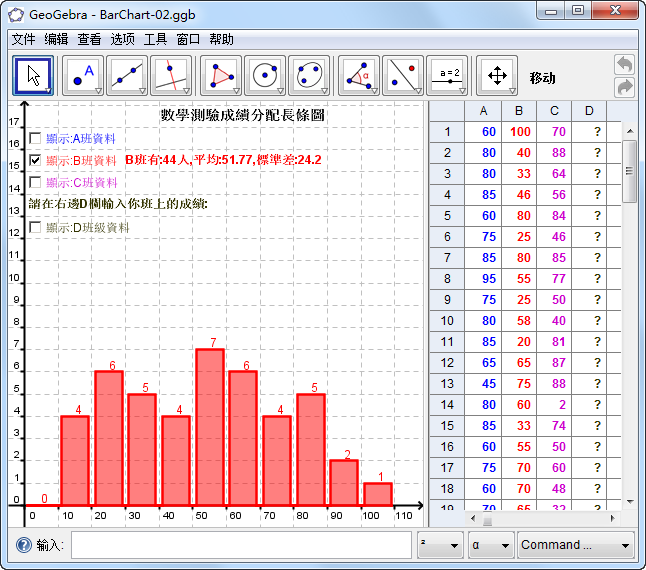This screenshot has height=570, width=646.
Task: Select the Polygon tool
Action: tap(221, 76)
